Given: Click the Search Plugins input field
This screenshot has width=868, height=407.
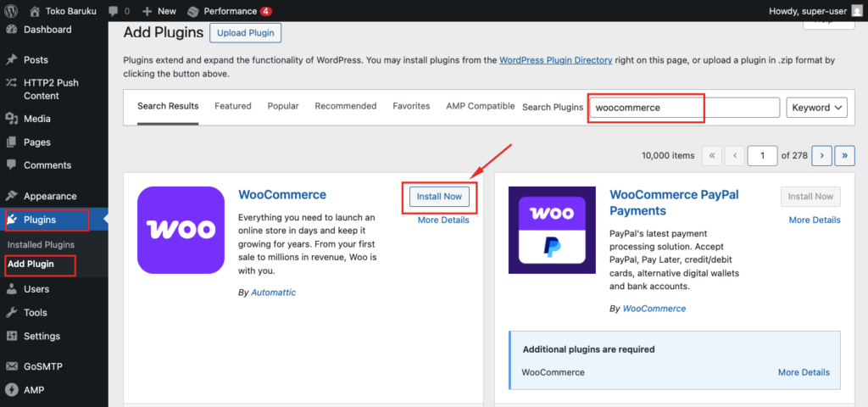Looking at the screenshot, I should (x=684, y=108).
